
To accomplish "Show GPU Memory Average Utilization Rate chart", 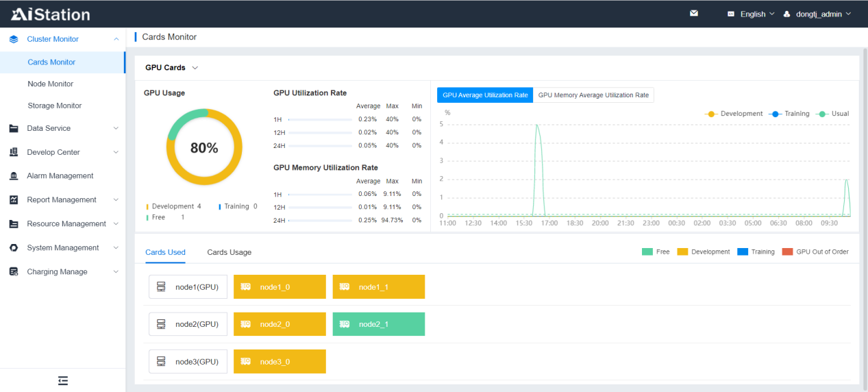I will (593, 95).
